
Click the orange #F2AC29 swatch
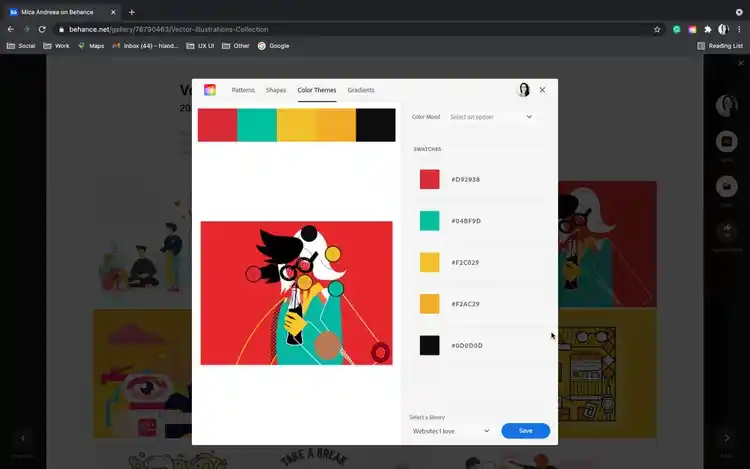[430, 304]
